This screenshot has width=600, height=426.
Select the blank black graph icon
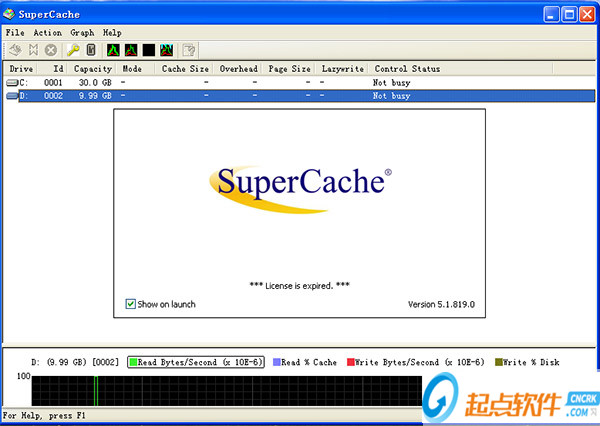point(149,50)
